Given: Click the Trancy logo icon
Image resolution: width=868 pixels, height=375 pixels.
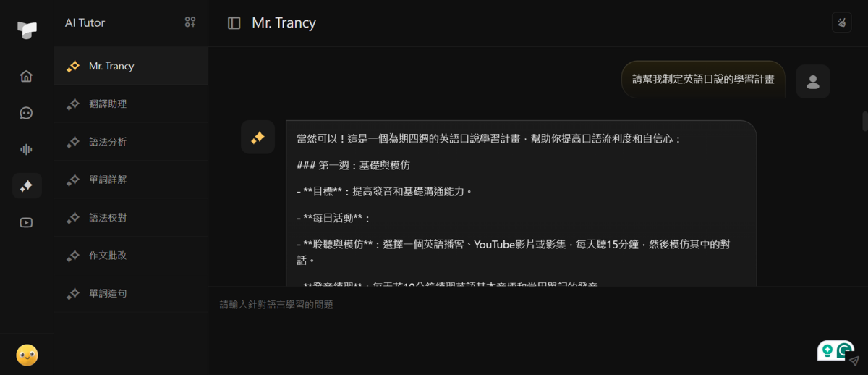Looking at the screenshot, I should pyautogui.click(x=27, y=30).
